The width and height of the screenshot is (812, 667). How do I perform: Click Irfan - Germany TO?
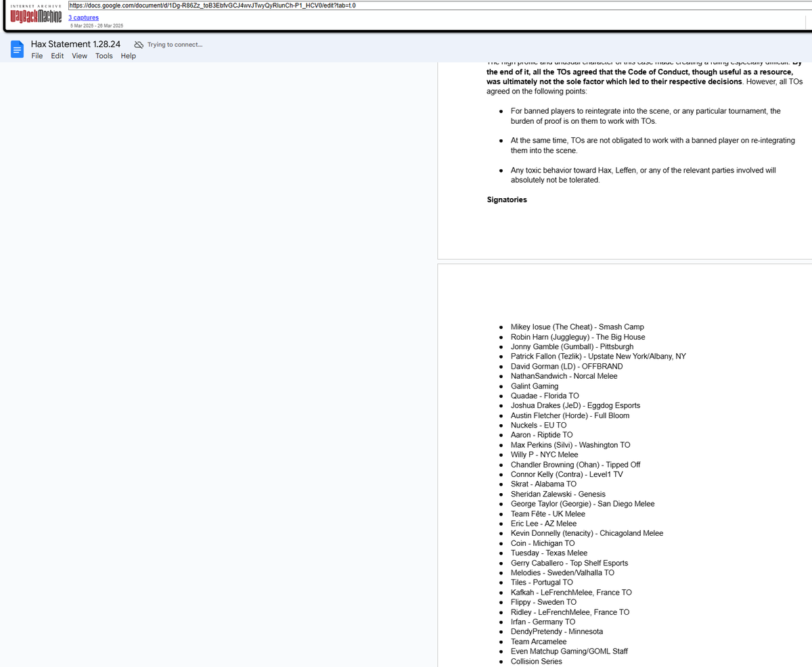pyautogui.click(x=543, y=622)
